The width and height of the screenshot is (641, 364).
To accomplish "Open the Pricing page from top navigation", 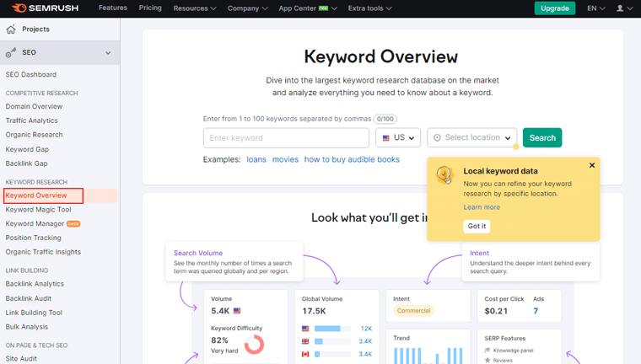I will (x=150, y=8).
